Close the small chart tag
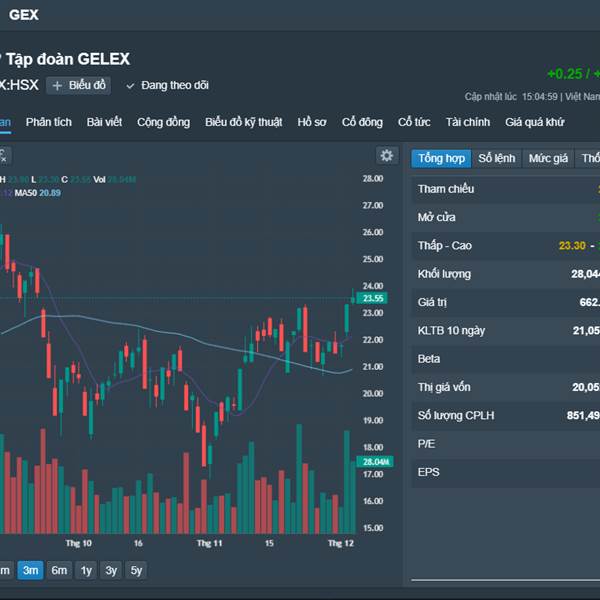This screenshot has width=600, height=600. click(x=3, y=155)
